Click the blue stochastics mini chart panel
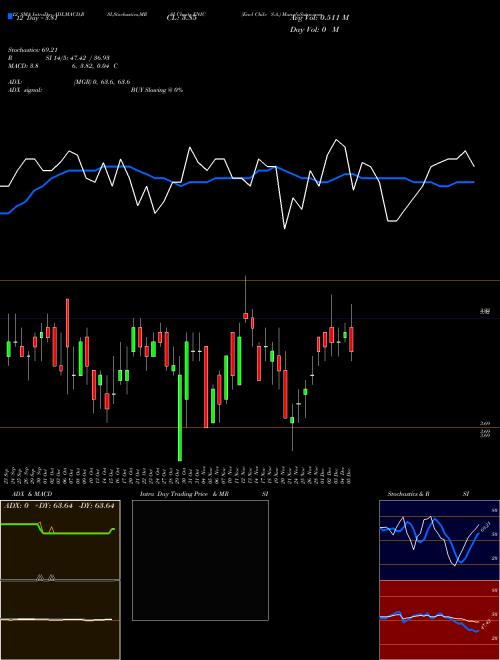The width and height of the screenshot is (500, 660). tap(439, 540)
